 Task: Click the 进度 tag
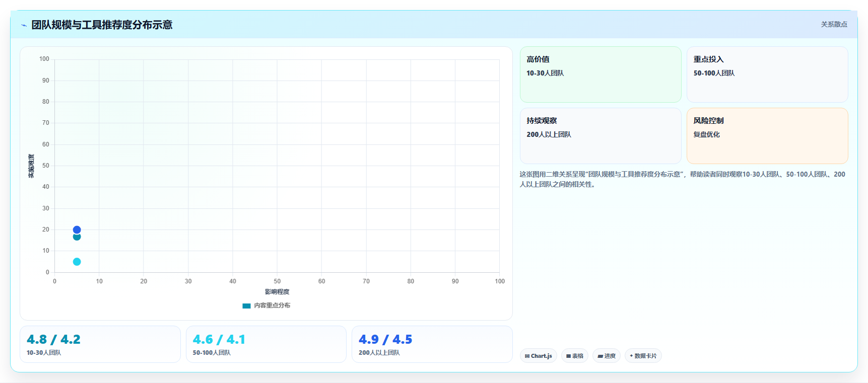tap(606, 356)
